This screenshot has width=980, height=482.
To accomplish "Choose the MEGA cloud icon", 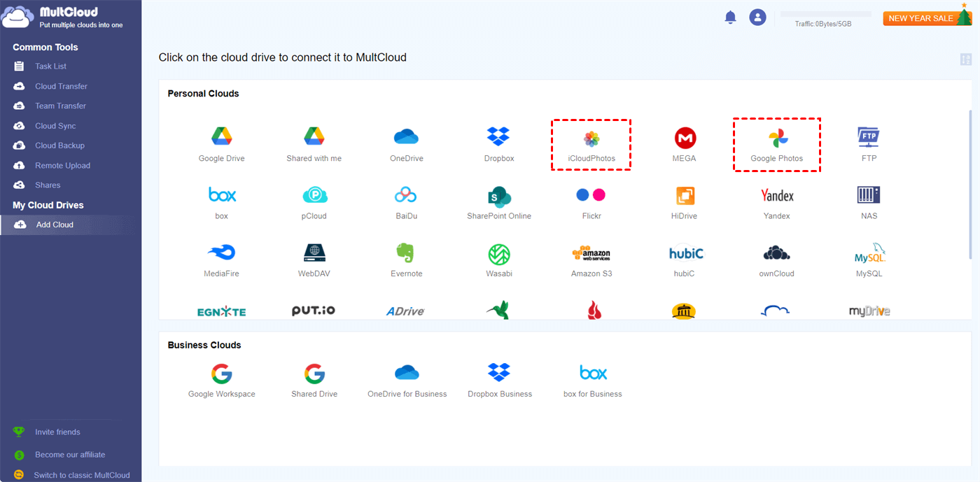I will coord(684,145).
